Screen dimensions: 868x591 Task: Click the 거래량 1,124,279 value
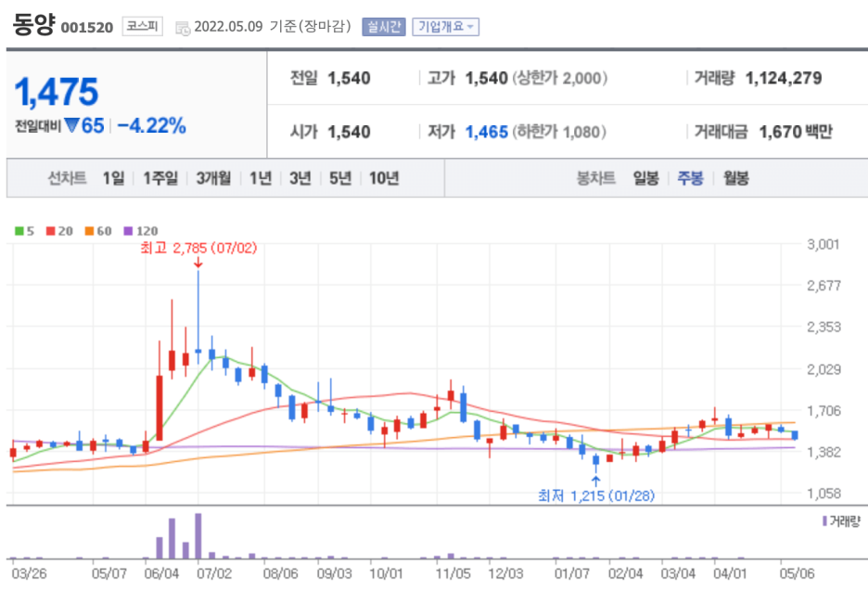pyautogui.click(x=784, y=78)
